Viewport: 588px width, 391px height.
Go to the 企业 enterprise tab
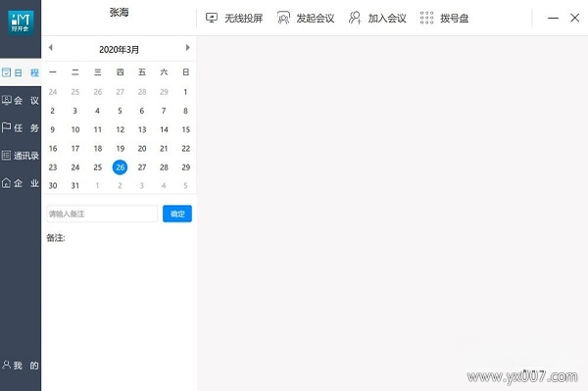(x=21, y=183)
